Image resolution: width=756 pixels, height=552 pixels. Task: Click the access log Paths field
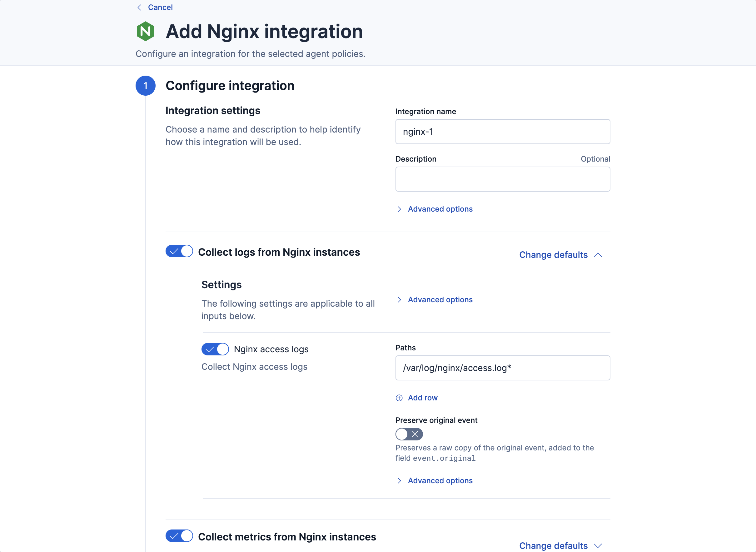[503, 368]
